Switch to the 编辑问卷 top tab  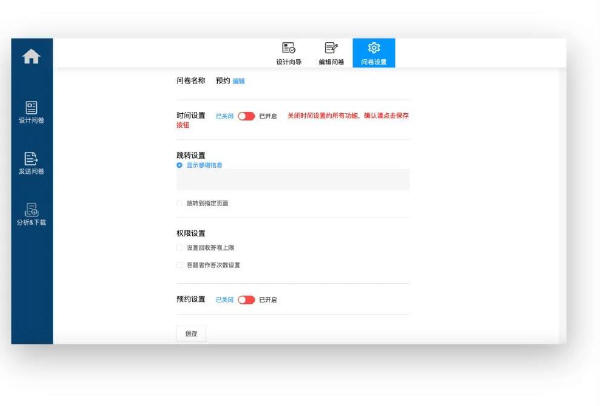(331, 53)
